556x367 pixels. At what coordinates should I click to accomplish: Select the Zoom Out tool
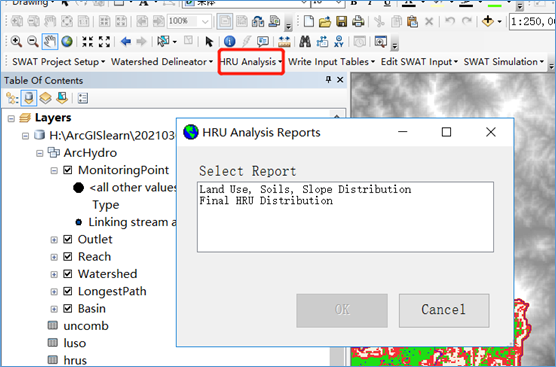point(33,42)
